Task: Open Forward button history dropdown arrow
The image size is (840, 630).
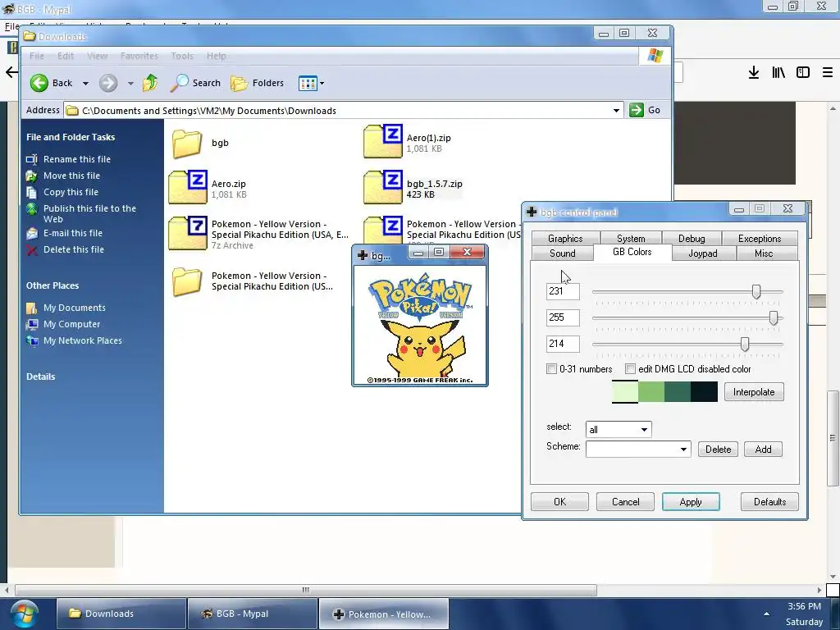Action: pyautogui.click(x=130, y=84)
